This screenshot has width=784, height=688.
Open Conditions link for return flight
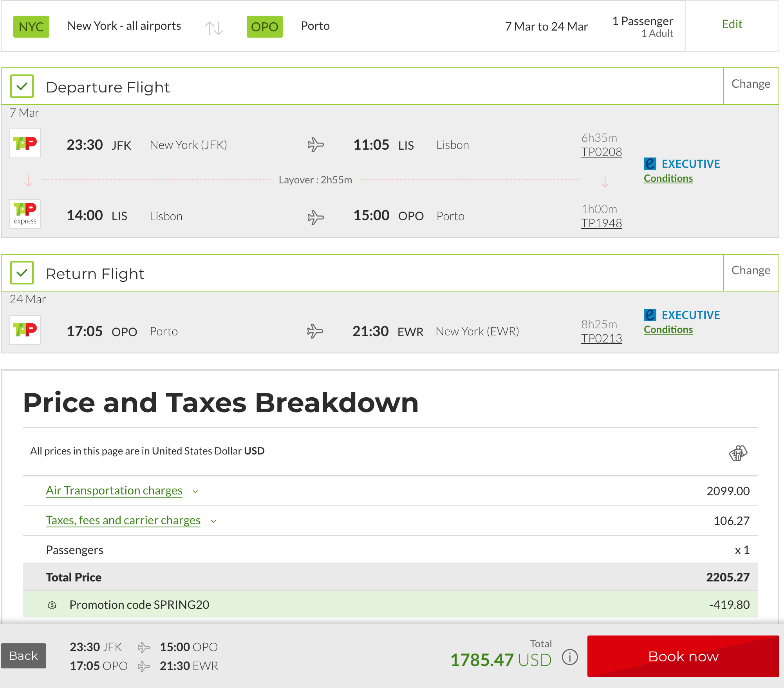668,330
